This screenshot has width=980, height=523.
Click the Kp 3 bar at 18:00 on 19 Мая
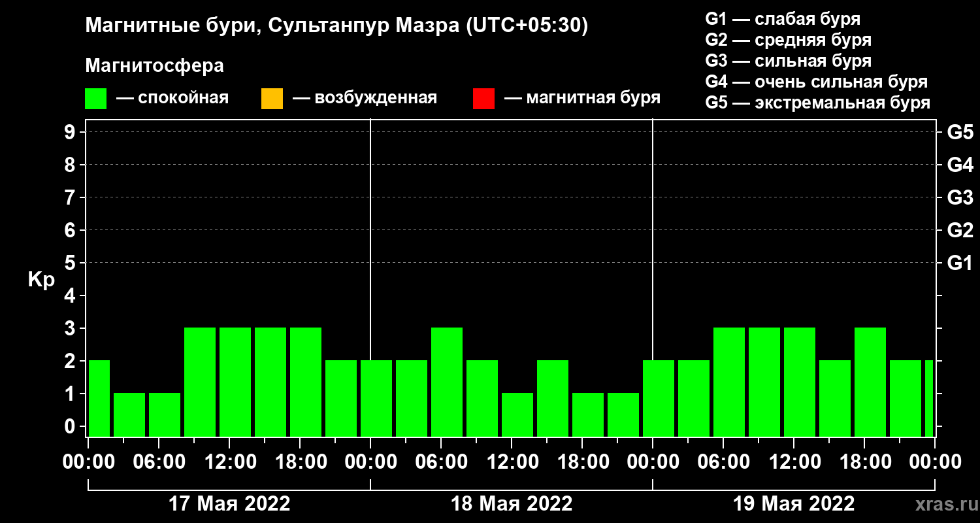[870, 382]
